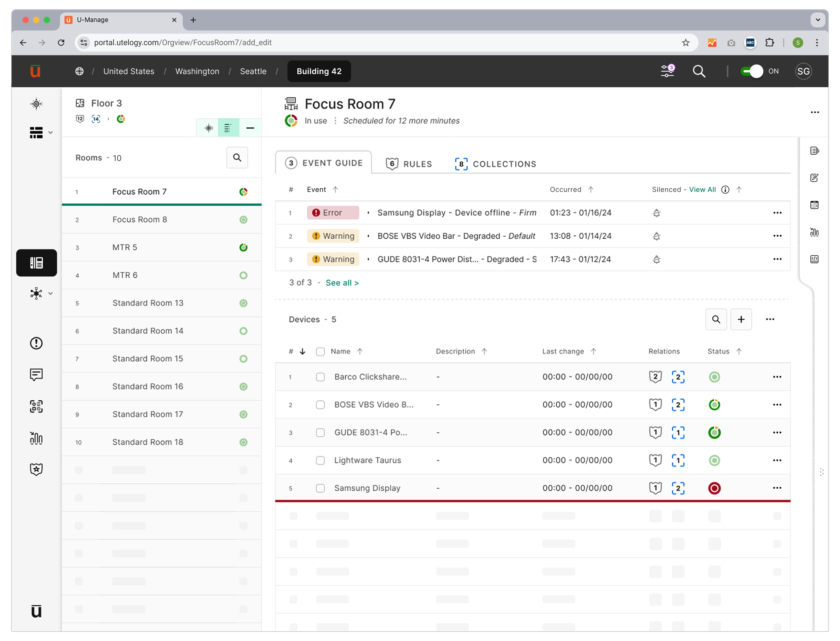This screenshot has height=641, width=840.
Task: Select Standard Room 14 in rooms list
Action: pyautogui.click(x=162, y=331)
